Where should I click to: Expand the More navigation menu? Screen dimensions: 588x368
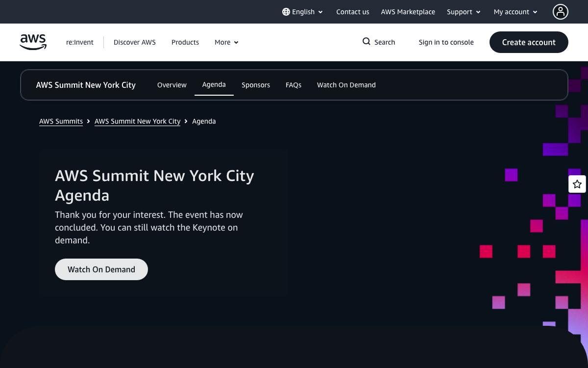pyautogui.click(x=226, y=42)
